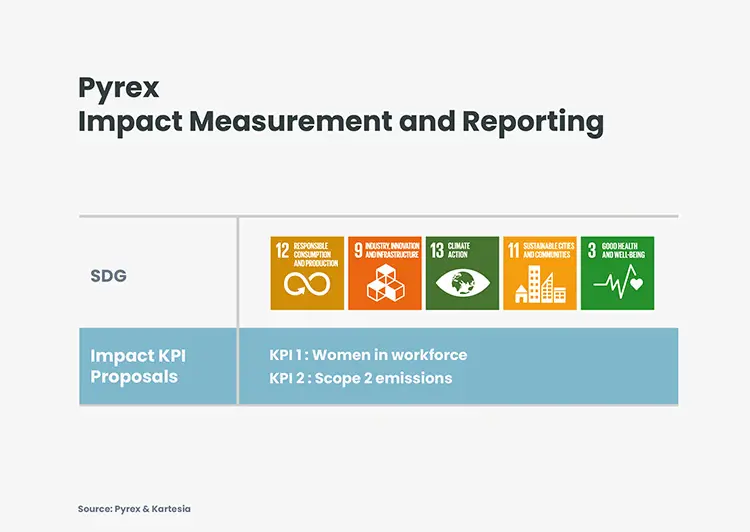The image size is (750, 532).
Task: Click 'KPI 2 : Scope 2 emissions' text
Action: [x=361, y=378]
